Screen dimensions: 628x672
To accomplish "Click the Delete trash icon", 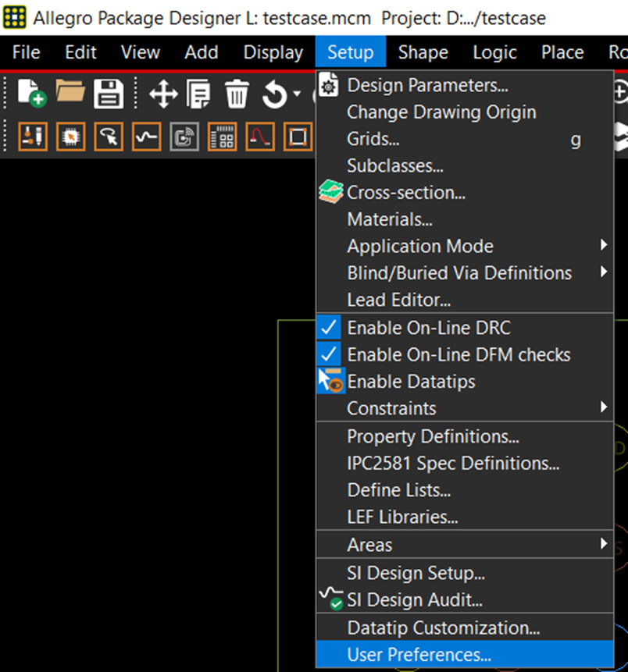I will [237, 95].
